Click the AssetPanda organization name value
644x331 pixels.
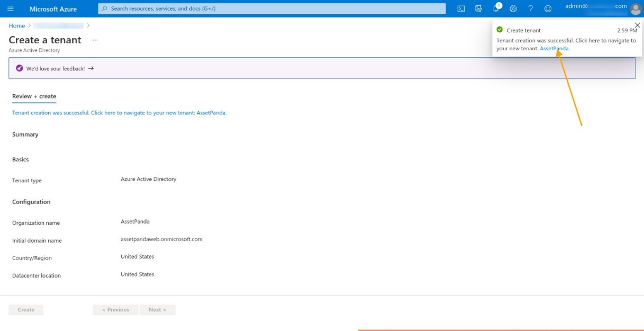click(135, 222)
